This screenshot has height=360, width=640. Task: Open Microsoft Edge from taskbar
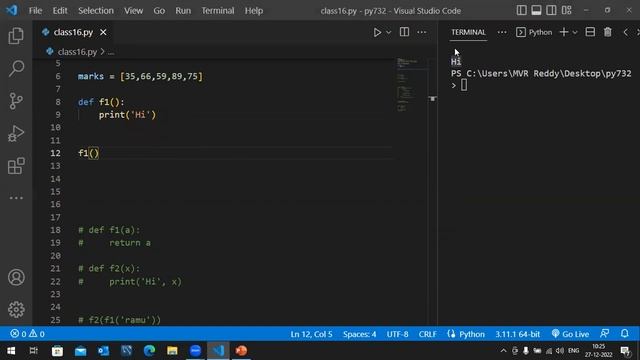[149, 351]
